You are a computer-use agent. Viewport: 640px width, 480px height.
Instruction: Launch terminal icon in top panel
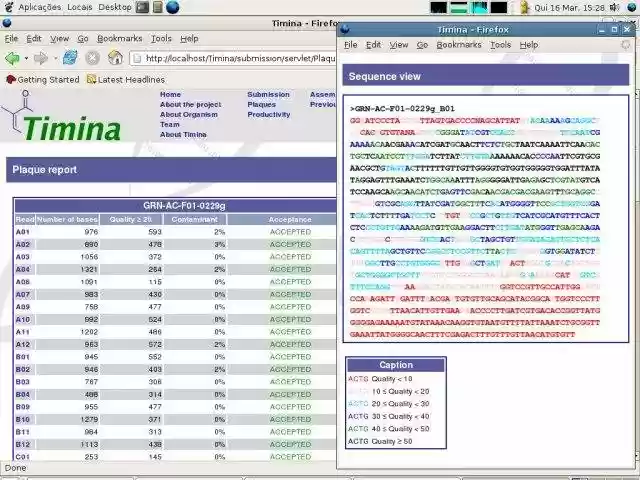142,7
